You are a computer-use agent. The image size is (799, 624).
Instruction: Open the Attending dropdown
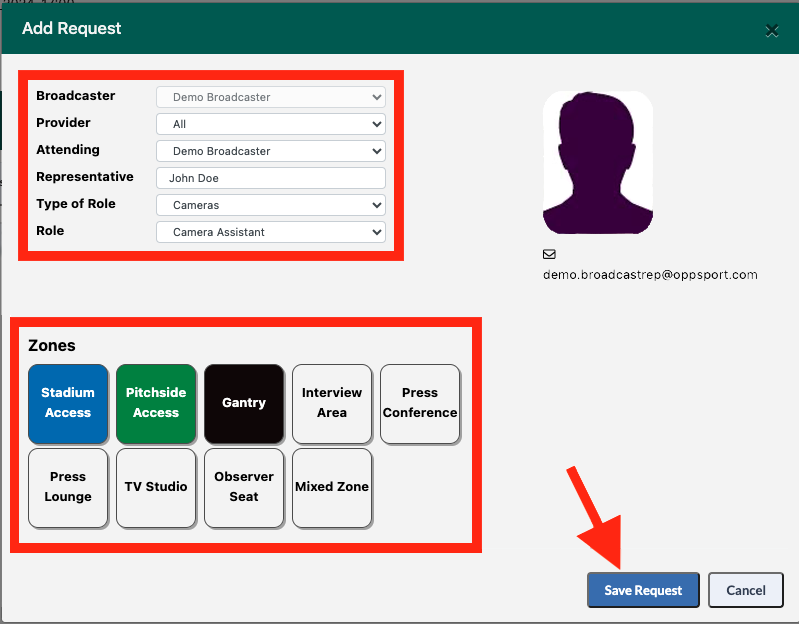[271, 151]
